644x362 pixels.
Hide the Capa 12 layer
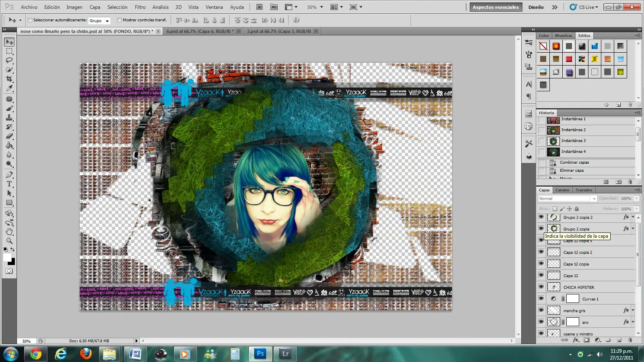point(541,276)
